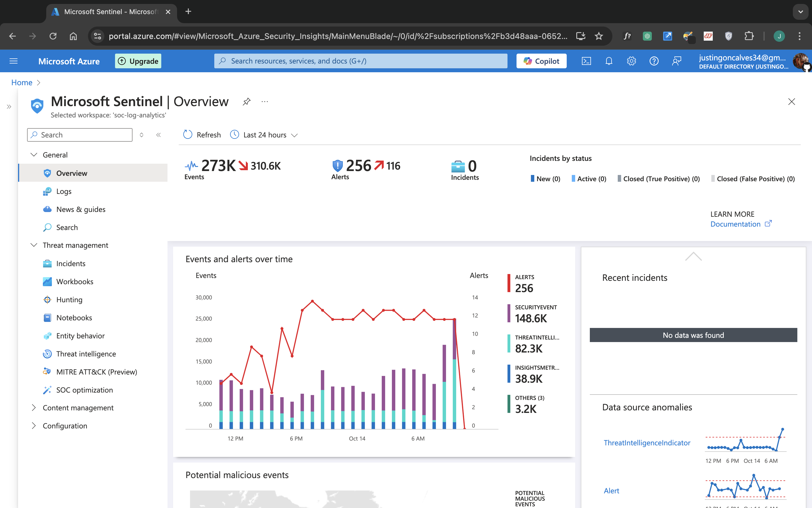Click the Chrome home button
The height and width of the screenshot is (508, 812).
(73, 36)
